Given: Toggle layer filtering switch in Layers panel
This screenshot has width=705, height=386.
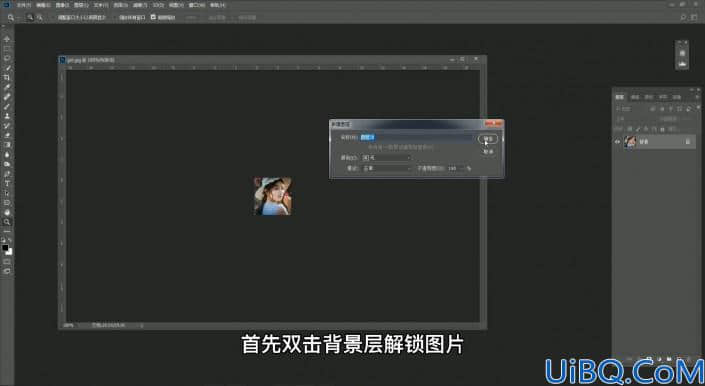Looking at the screenshot, I should [x=698, y=108].
